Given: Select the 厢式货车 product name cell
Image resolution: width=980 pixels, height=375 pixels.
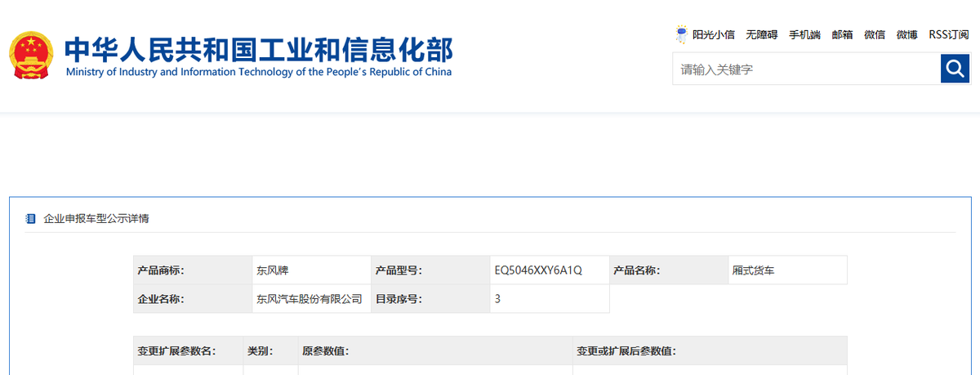Looking at the screenshot, I should pos(753,270).
